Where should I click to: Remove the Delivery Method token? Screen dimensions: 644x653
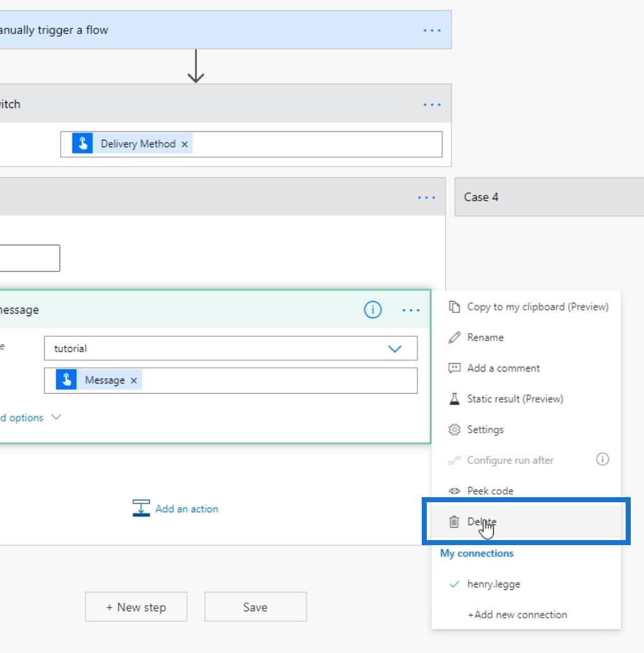[x=184, y=144]
